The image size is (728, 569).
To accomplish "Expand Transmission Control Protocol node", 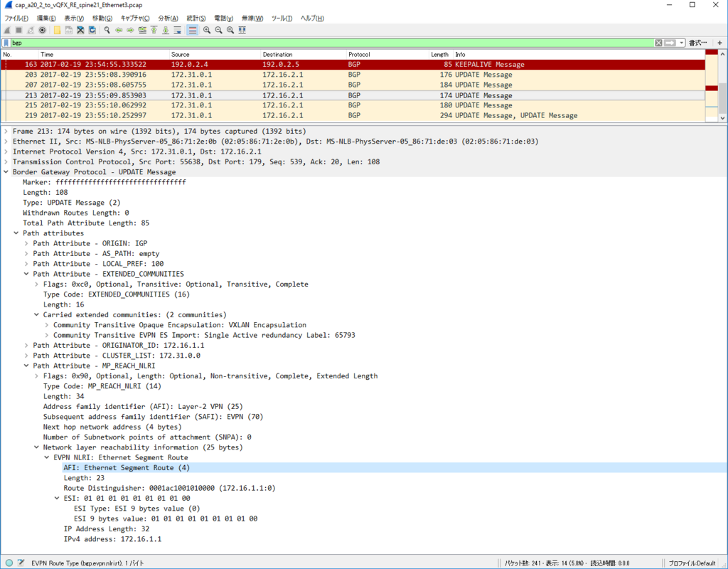I will [x=6, y=162].
